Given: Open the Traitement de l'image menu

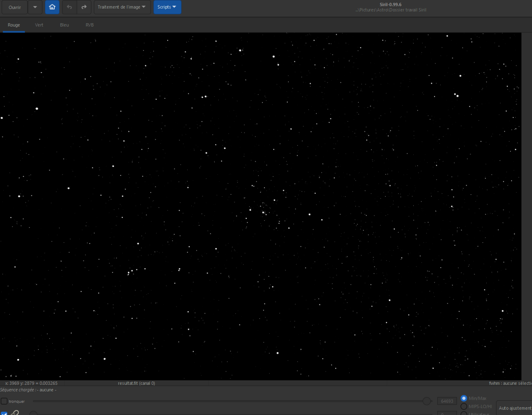Looking at the screenshot, I should tap(122, 7).
